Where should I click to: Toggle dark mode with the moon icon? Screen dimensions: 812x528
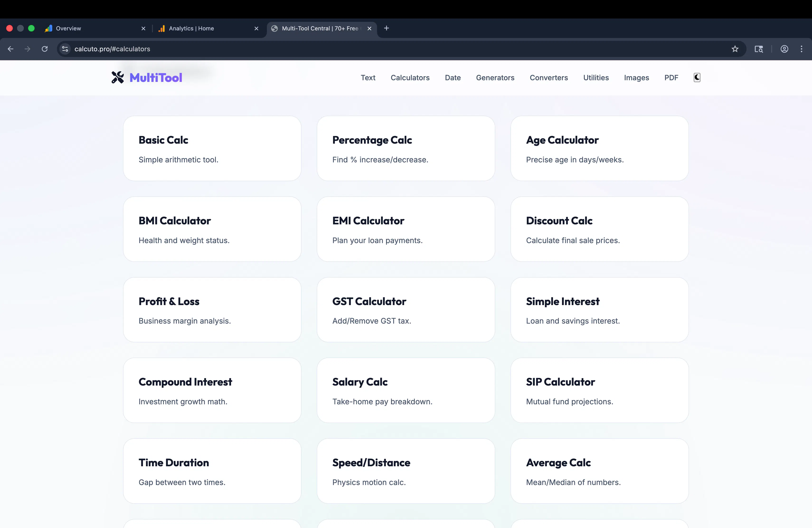(x=697, y=78)
